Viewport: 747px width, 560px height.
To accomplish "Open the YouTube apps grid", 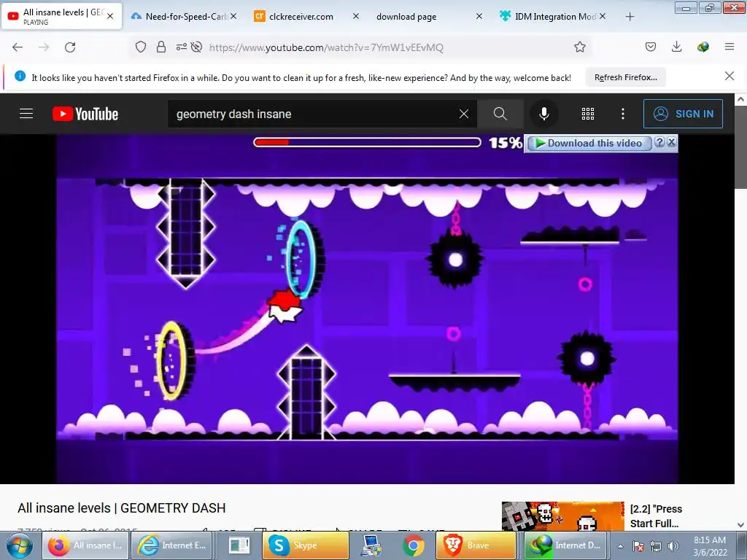I will tap(588, 114).
